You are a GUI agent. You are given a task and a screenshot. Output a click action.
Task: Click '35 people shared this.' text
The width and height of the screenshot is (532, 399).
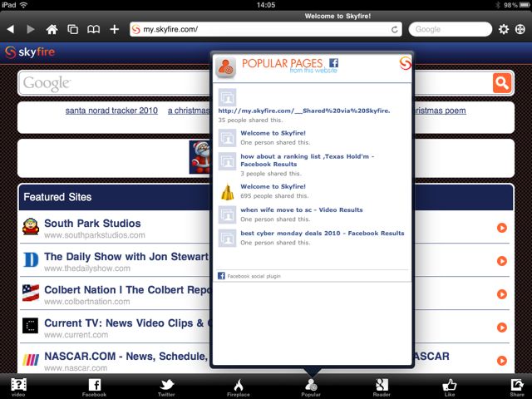[x=250, y=120]
